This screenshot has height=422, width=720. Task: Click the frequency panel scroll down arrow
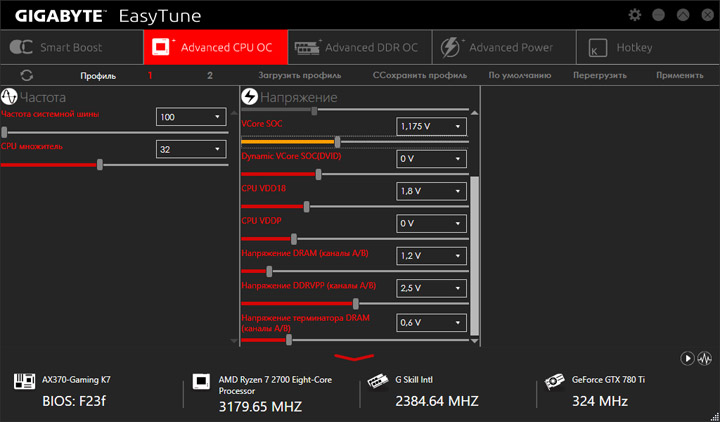234,341
